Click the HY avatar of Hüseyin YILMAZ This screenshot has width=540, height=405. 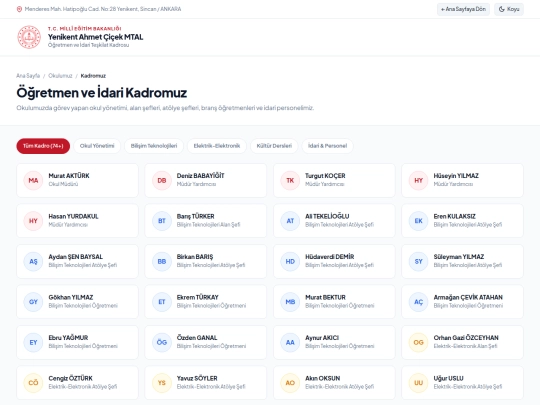coord(418,180)
